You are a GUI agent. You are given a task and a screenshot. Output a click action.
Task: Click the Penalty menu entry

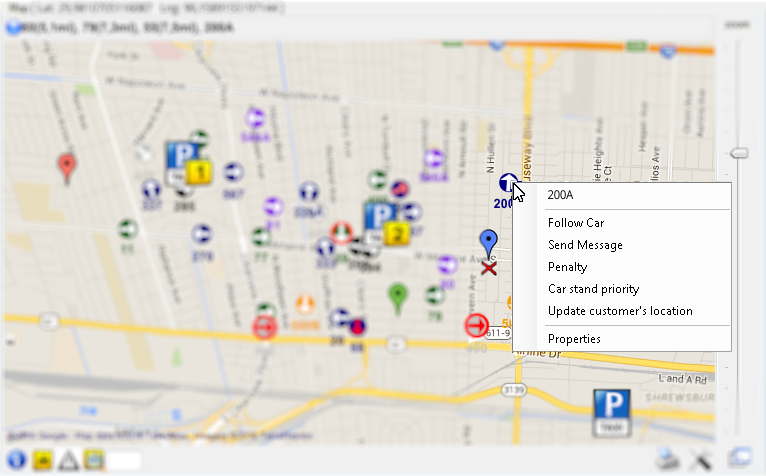[x=568, y=267]
